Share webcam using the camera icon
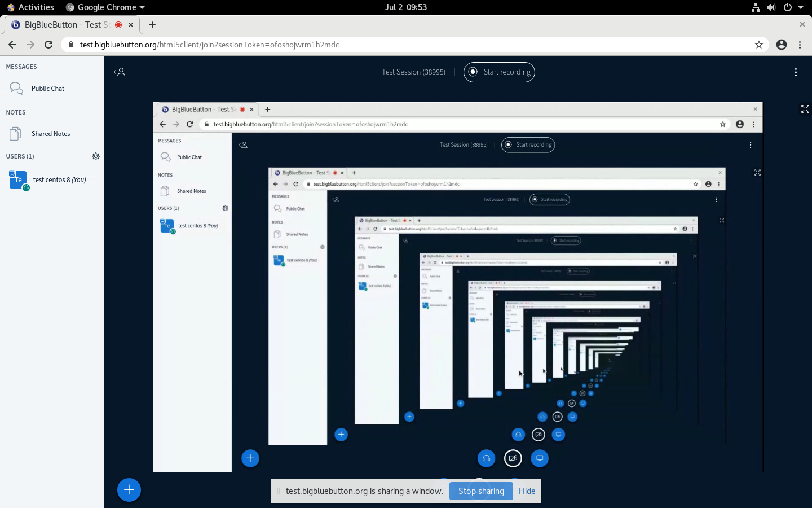 point(513,458)
